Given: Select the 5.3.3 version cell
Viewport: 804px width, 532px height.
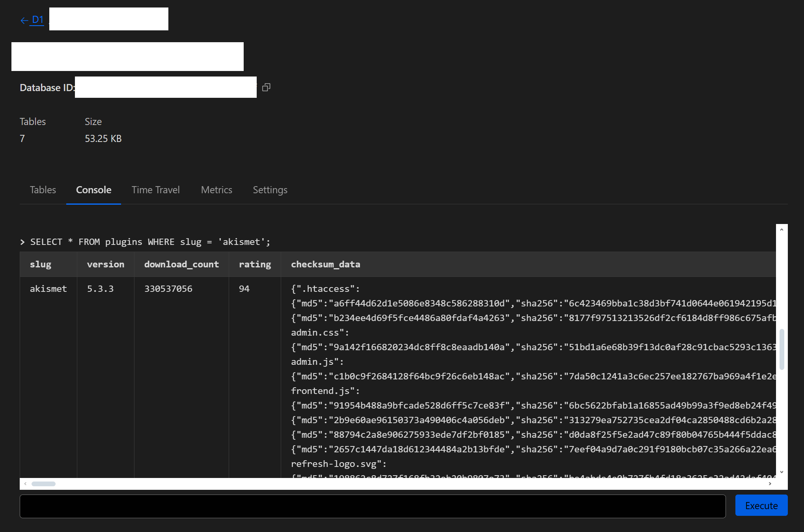Looking at the screenshot, I should (x=101, y=289).
